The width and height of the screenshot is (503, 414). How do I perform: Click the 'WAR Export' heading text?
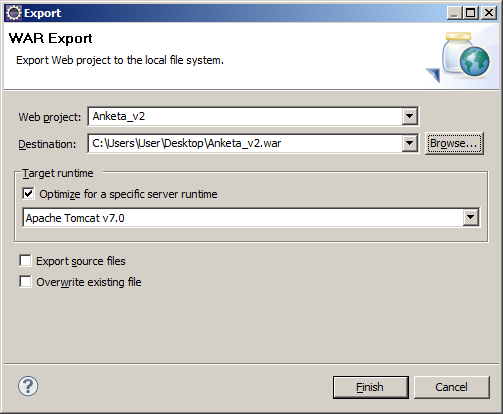[x=51, y=39]
